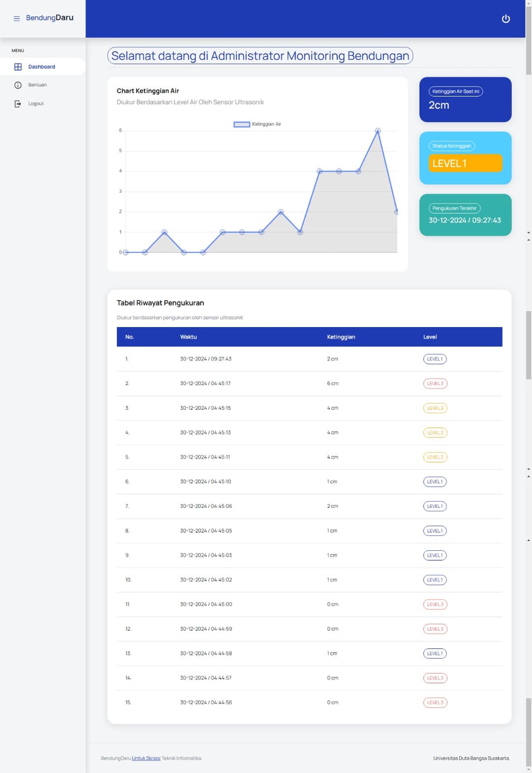The height and width of the screenshot is (773, 532).
Task: Click the Pengukuran Terakhir label
Action: coord(454,208)
